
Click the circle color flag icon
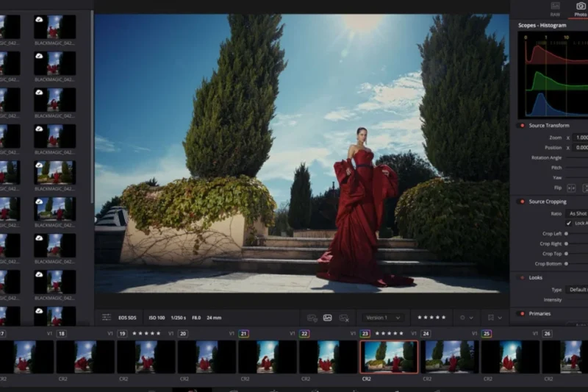click(x=462, y=318)
